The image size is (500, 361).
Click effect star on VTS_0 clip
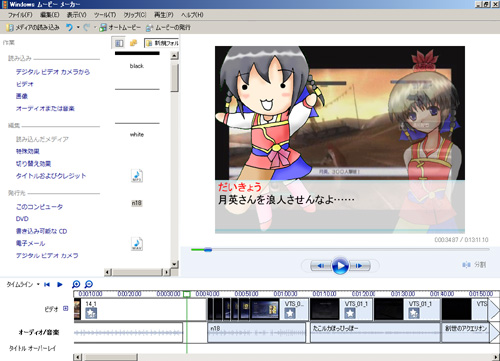pyautogui.click(x=290, y=313)
